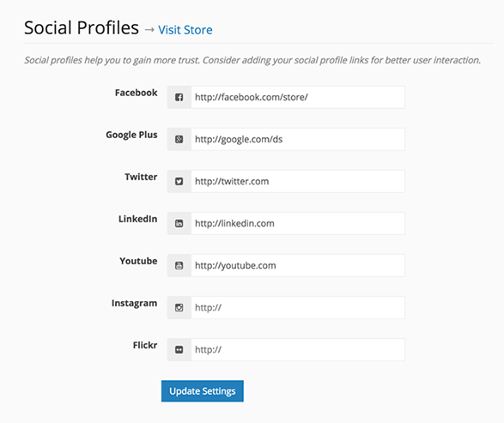504x423 pixels.
Task: Open the Visit Store link
Action: [185, 30]
